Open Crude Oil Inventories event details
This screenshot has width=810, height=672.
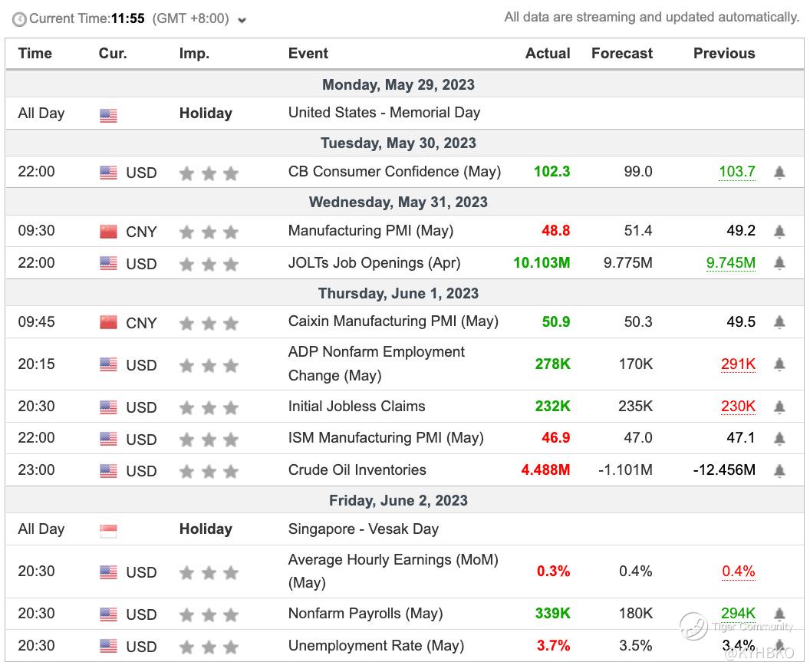coord(357,470)
